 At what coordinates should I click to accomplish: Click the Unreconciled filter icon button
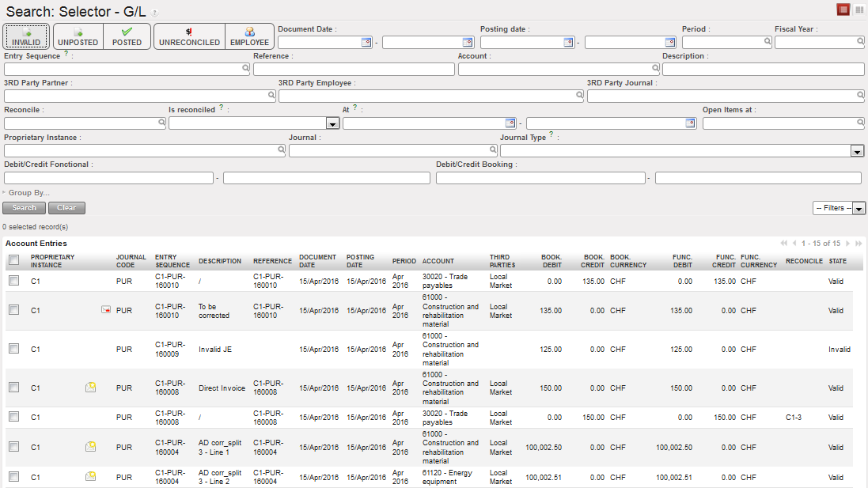click(189, 36)
